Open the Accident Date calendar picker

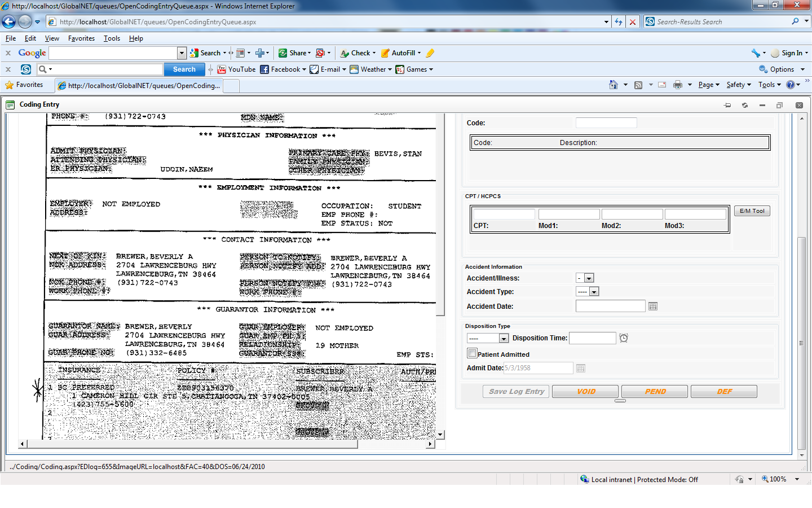(653, 306)
